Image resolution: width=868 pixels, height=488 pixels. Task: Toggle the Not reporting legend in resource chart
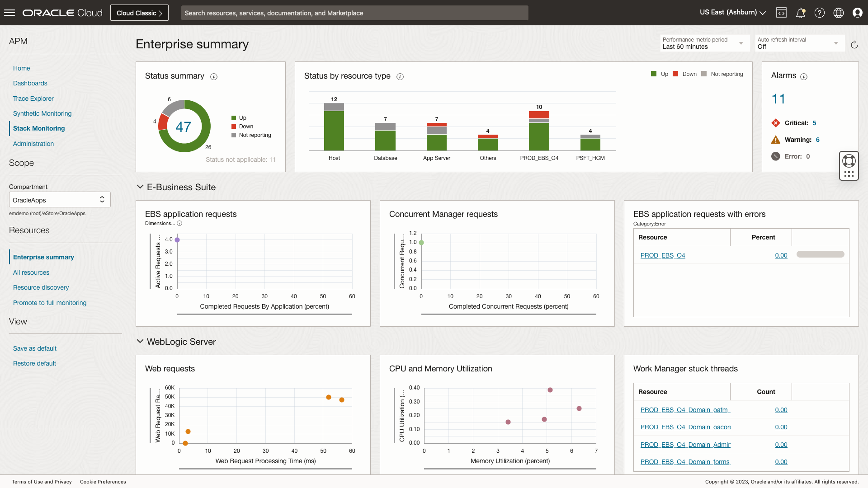click(722, 74)
